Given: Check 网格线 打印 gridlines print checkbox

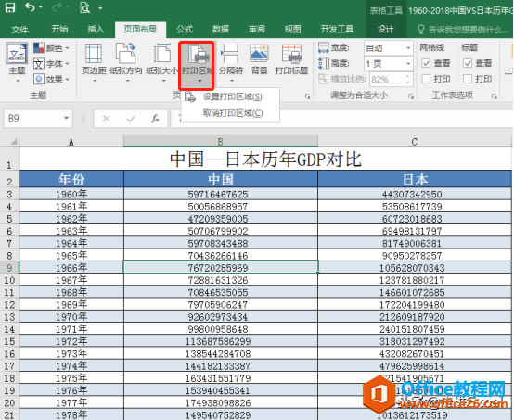Looking at the screenshot, I should (x=426, y=79).
